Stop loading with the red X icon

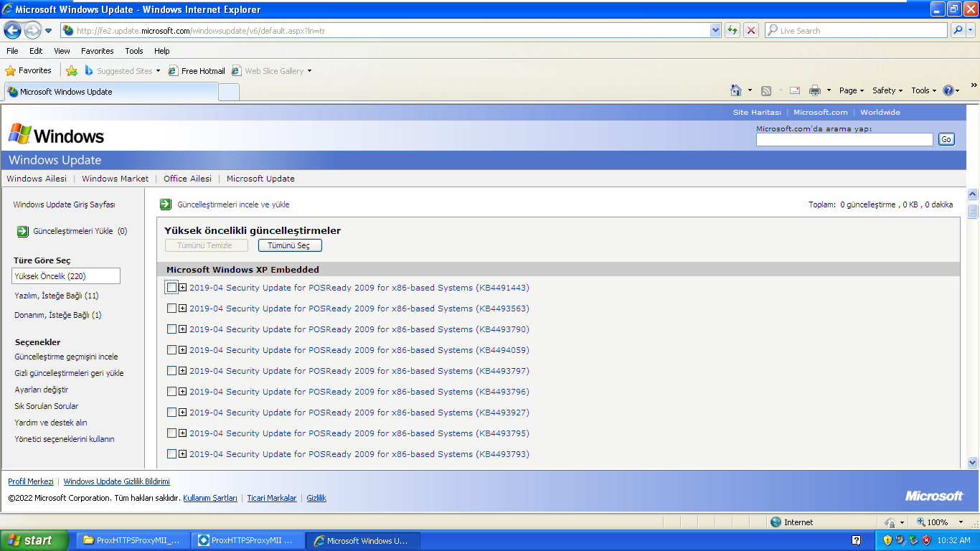(751, 30)
